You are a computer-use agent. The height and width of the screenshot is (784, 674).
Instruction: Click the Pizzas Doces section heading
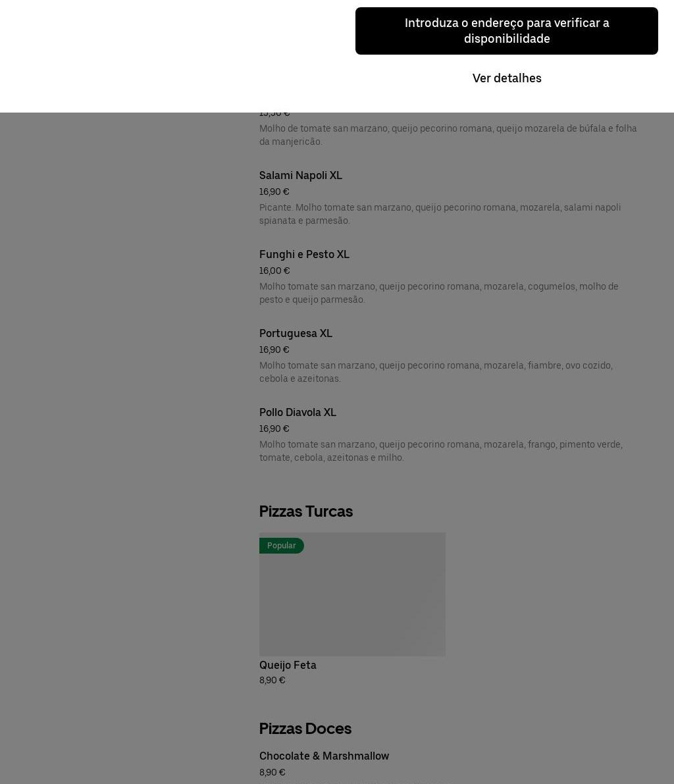click(x=305, y=729)
